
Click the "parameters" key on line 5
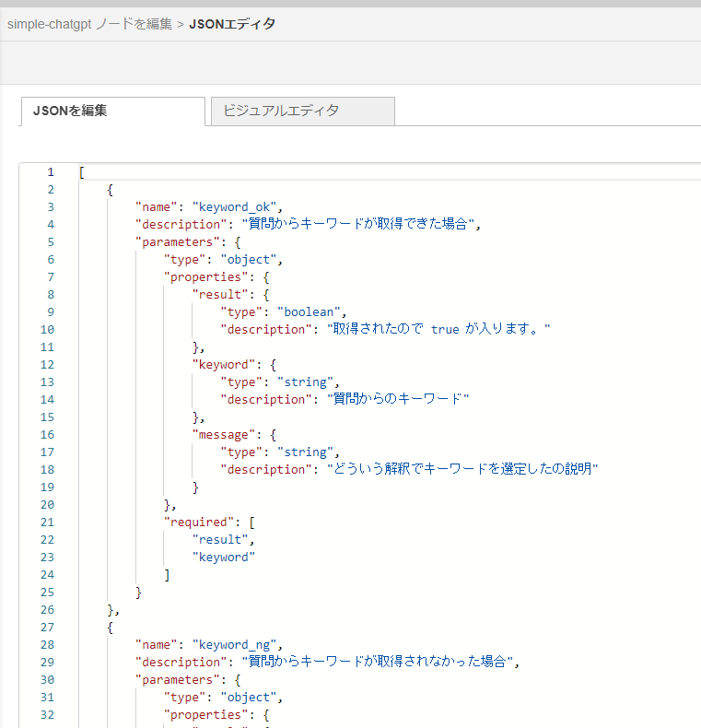[x=175, y=242]
